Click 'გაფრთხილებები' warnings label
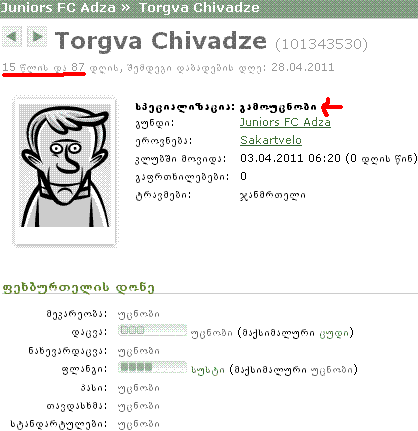Screen dimensions: 418x431 pos(182,177)
